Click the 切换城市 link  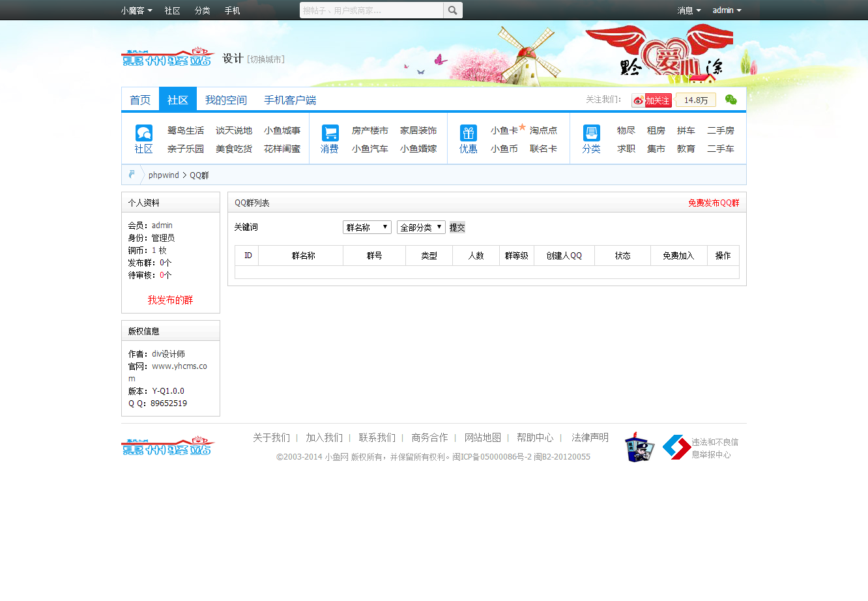pos(266,59)
